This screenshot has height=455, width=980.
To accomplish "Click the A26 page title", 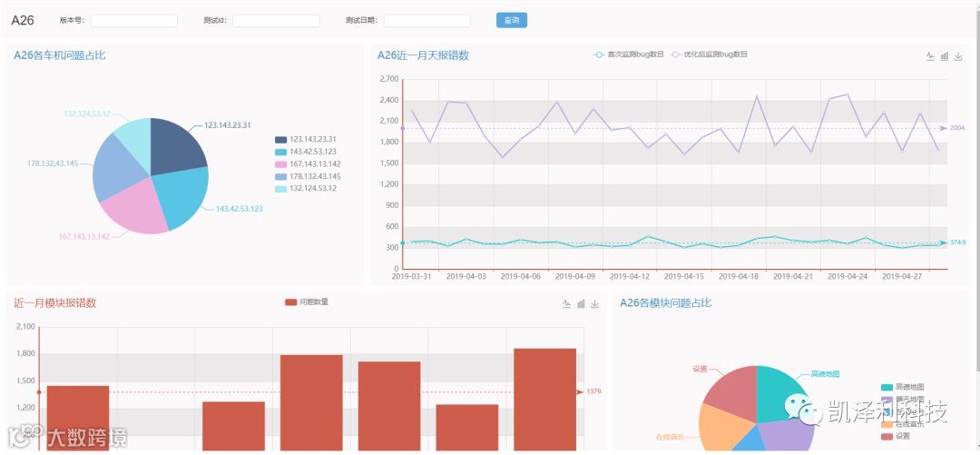I will pos(23,20).
